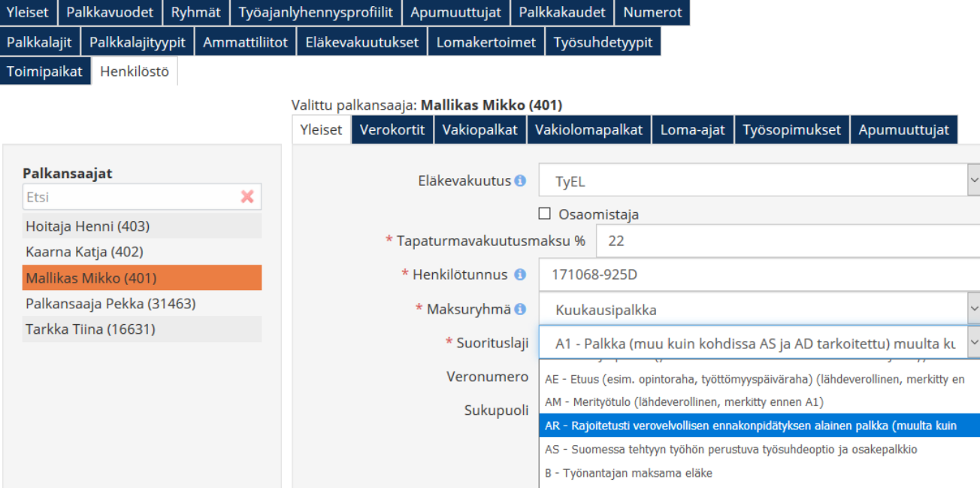Screen dimensions: 980x488
Task: Pick B - Työnantajan maksama eläke
Action: (628, 473)
